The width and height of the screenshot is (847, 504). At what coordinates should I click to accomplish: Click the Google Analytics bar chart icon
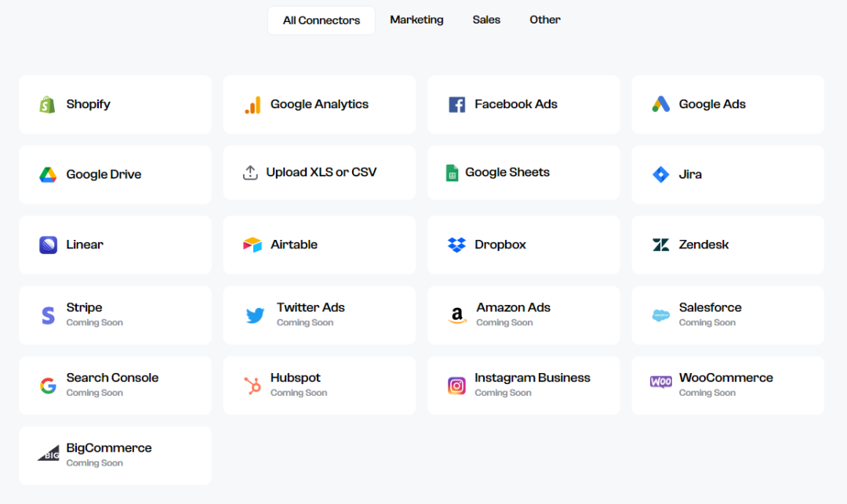(253, 105)
